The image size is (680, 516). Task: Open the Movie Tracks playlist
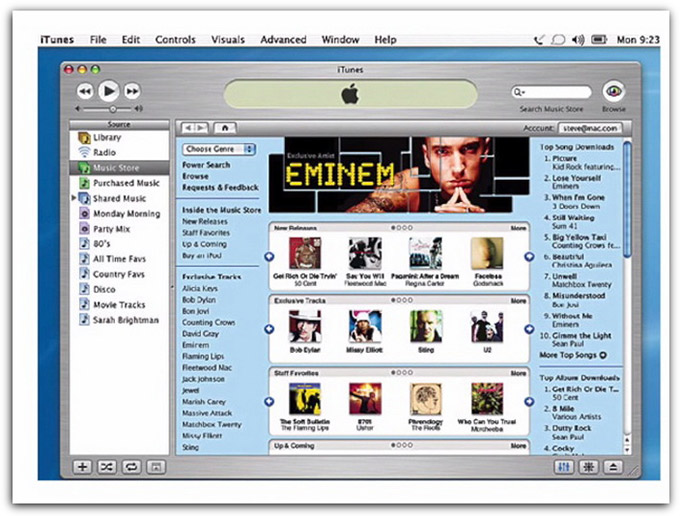tap(119, 305)
